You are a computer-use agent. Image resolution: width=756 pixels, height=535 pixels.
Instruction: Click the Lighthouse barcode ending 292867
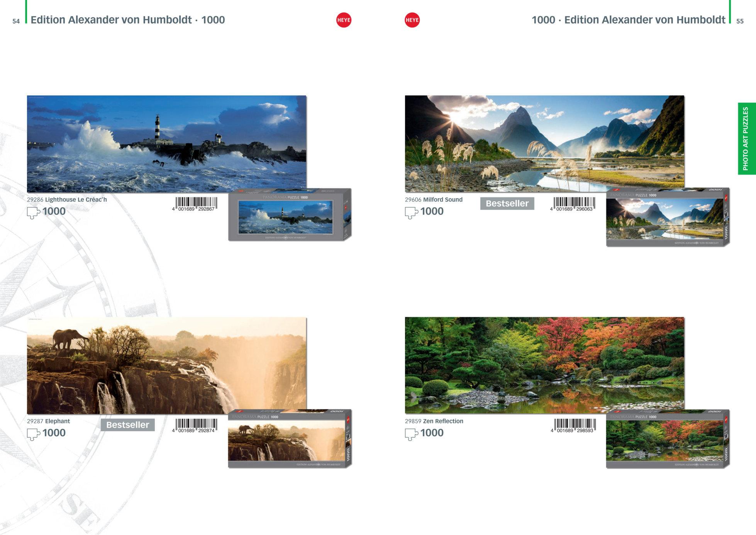[x=196, y=204]
